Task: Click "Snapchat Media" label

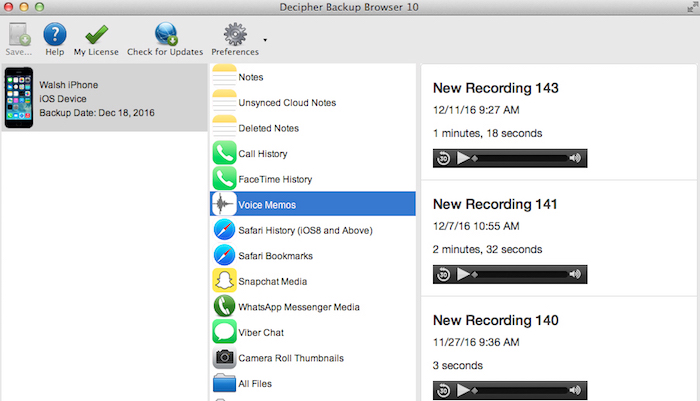Action: tap(272, 281)
